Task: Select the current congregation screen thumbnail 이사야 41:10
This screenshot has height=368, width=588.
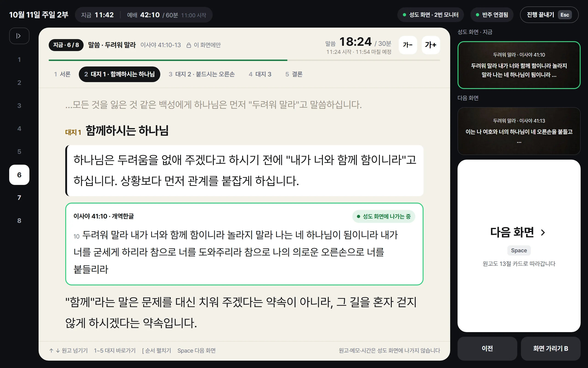Action: [519, 65]
